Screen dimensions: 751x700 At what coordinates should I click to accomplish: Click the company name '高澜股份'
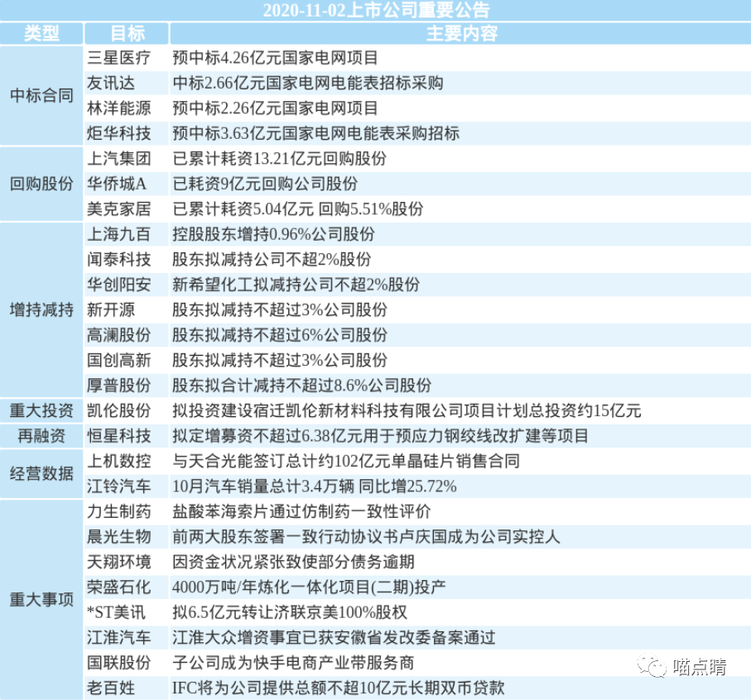118,335
